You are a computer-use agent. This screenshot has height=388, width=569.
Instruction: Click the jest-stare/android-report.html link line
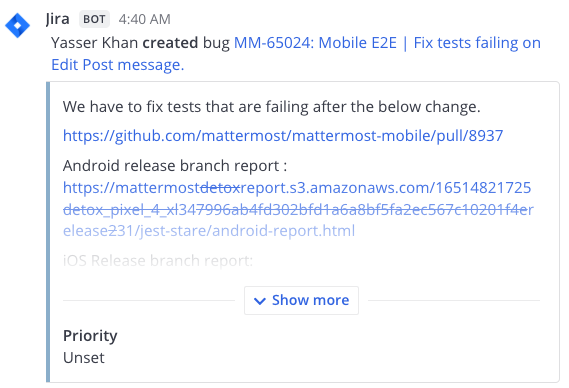point(209,231)
